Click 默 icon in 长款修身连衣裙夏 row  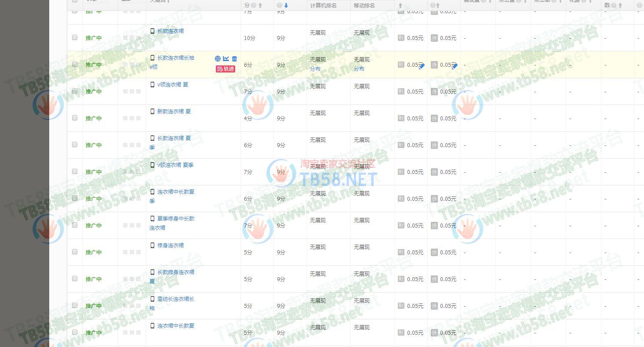pyautogui.click(x=401, y=279)
